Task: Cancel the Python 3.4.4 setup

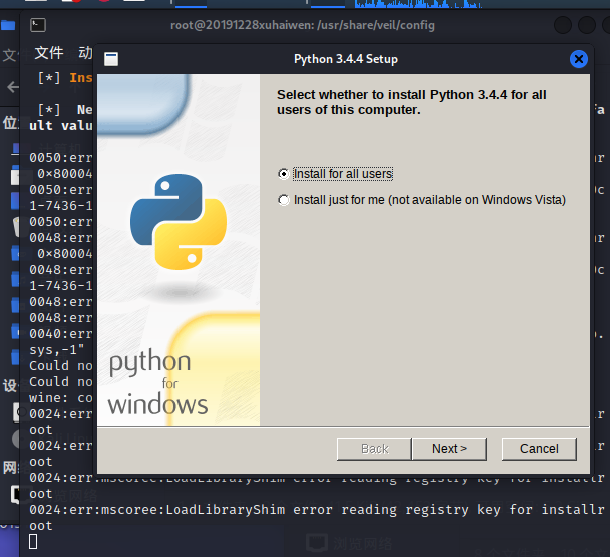Action: 539,449
